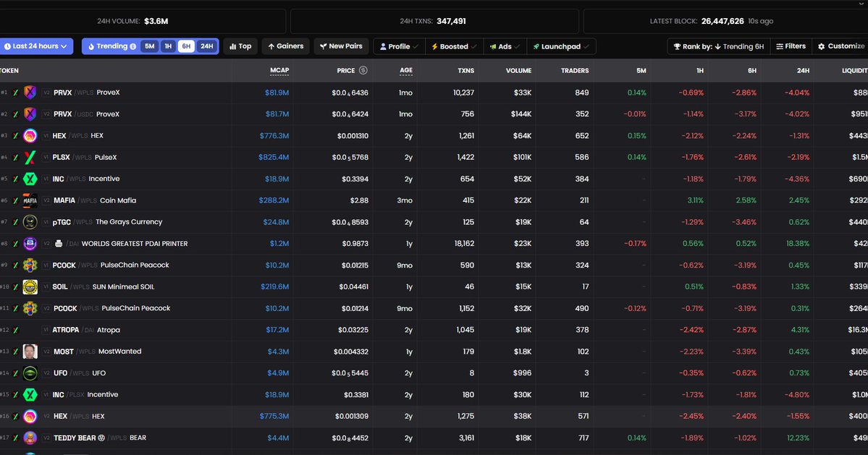Click the HEX logo in row 16

point(30,416)
